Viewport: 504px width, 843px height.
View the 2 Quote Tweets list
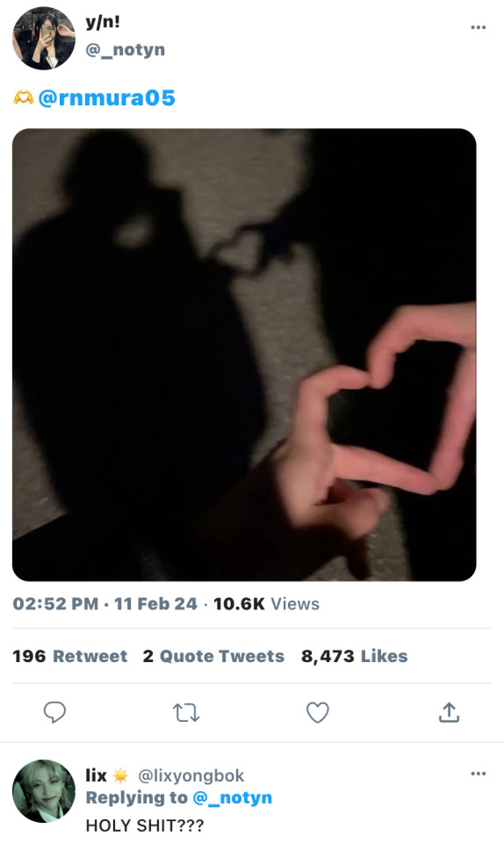point(213,656)
